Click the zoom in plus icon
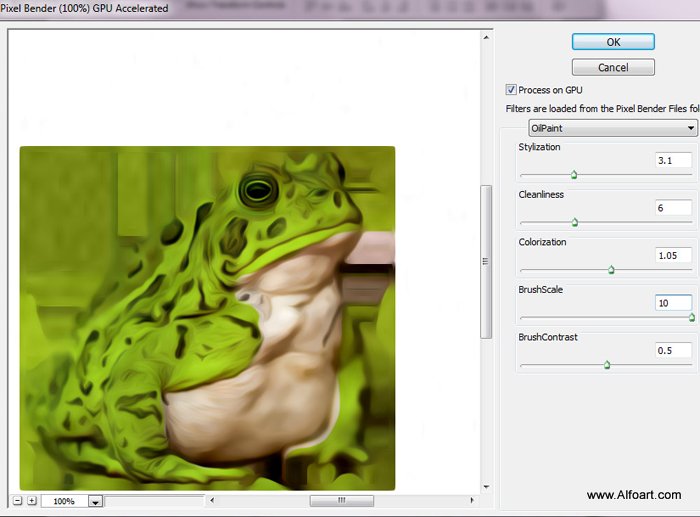 tap(32, 500)
